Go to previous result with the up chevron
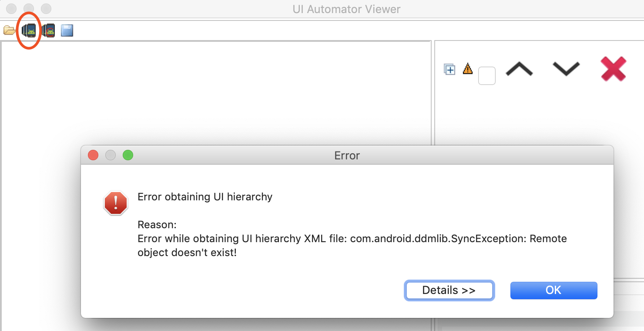 [520, 69]
